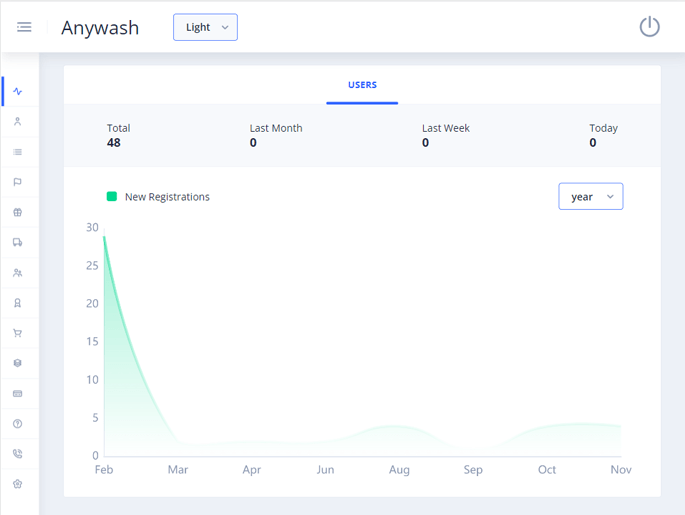Image resolution: width=685 pixels, height=515 pixels.
Task: Click the Anywash brand title
Action: click(100, 28)
